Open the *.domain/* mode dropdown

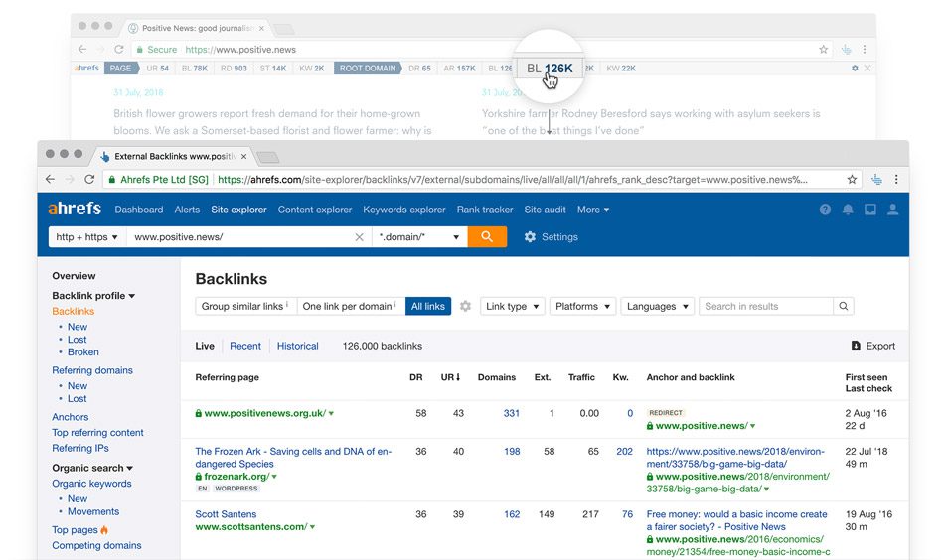[419, 237]
